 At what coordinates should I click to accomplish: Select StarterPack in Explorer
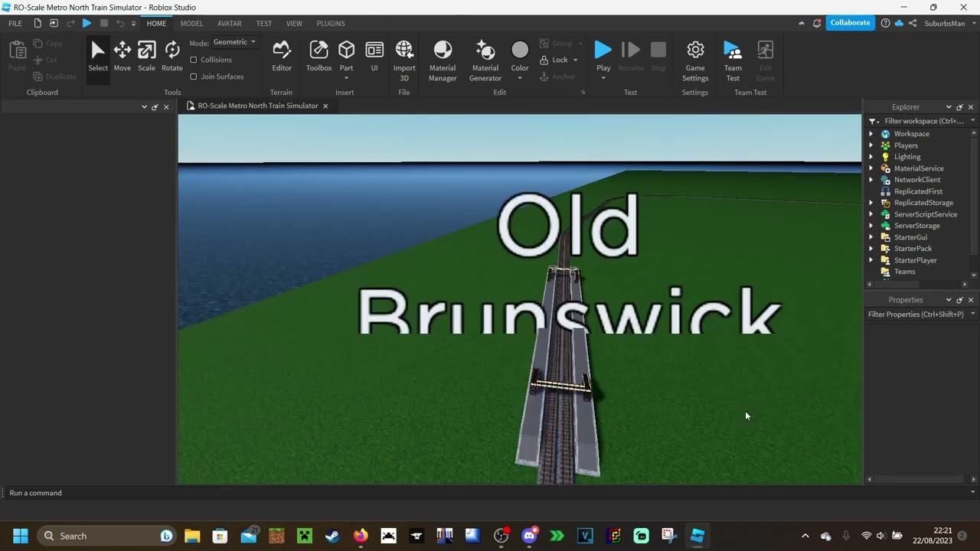[913, 249]
